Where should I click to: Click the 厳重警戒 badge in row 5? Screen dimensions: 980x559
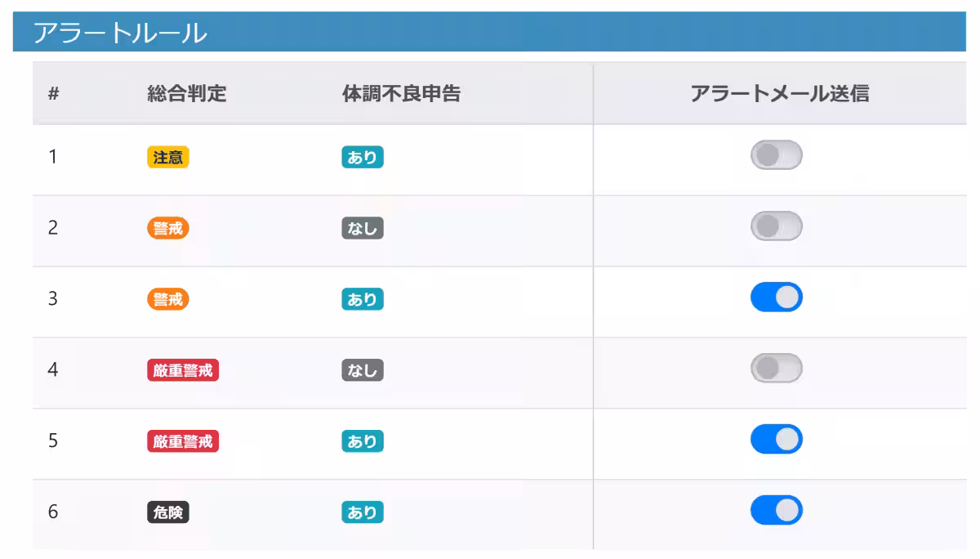point(182,441)
